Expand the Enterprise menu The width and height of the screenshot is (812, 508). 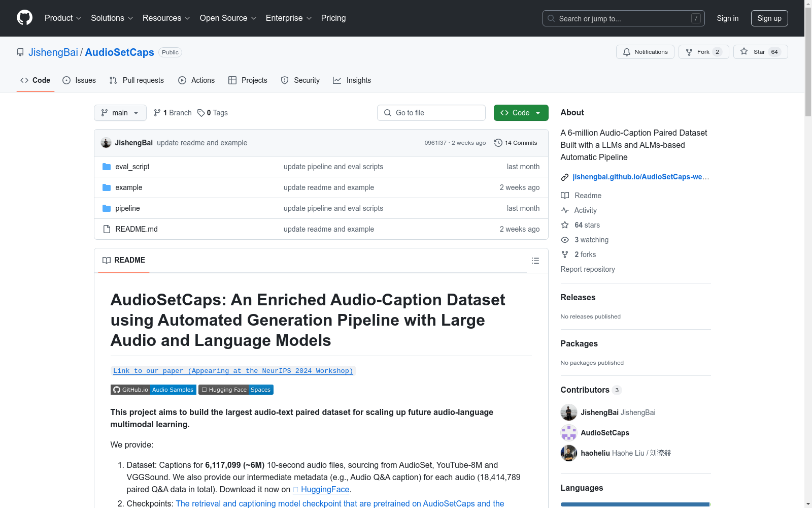click(x=289, y=18)
